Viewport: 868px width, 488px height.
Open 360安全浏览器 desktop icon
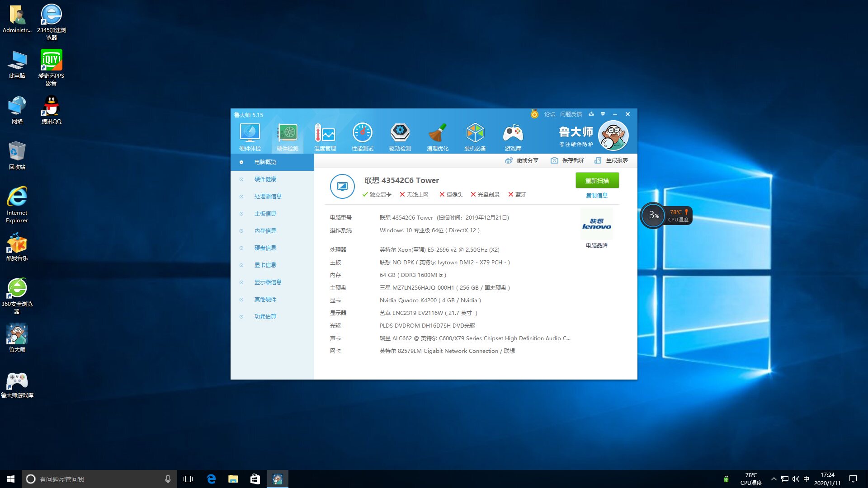[17, 296]
